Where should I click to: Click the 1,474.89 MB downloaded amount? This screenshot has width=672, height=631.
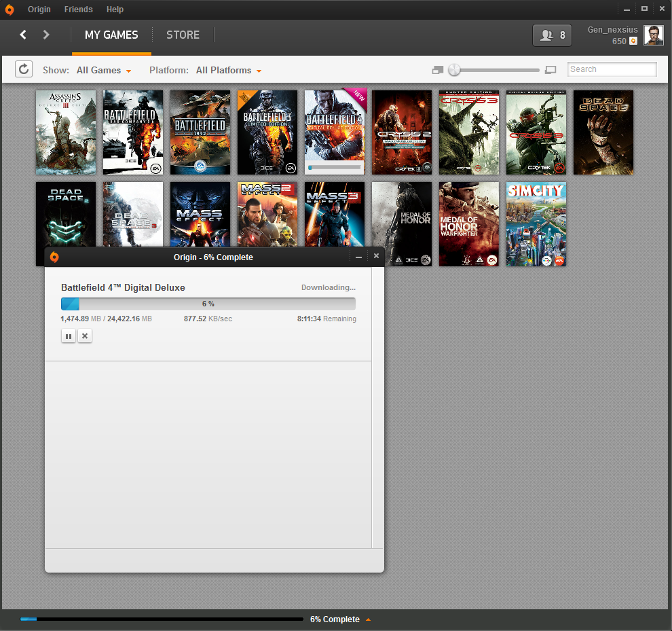click(81, 319)
